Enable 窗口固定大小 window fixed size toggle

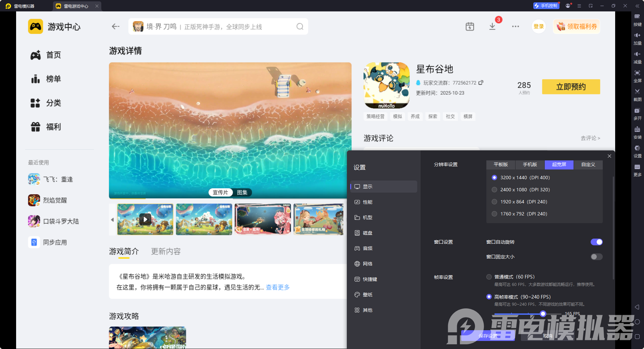[596, 256]
